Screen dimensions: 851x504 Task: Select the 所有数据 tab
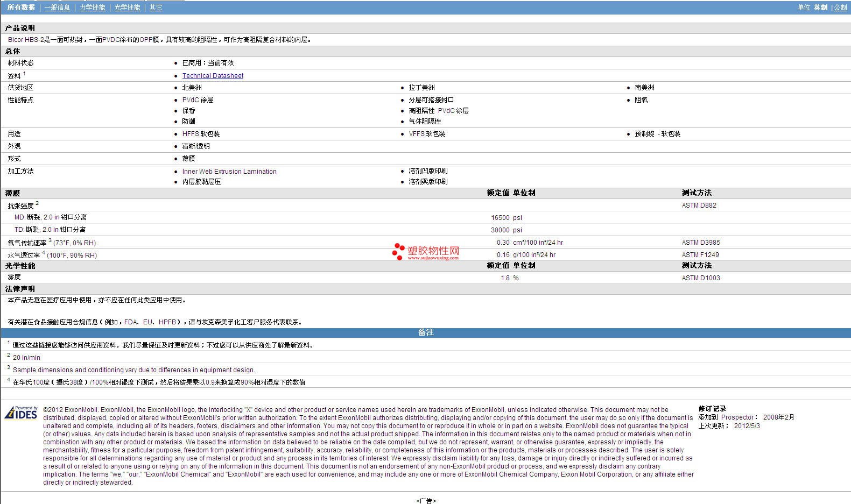(x=21, y=8)
